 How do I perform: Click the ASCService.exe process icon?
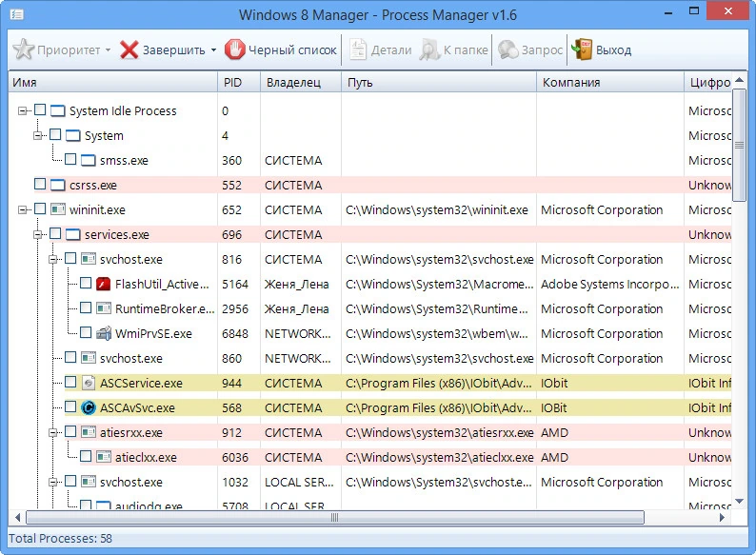coord(89,384)
